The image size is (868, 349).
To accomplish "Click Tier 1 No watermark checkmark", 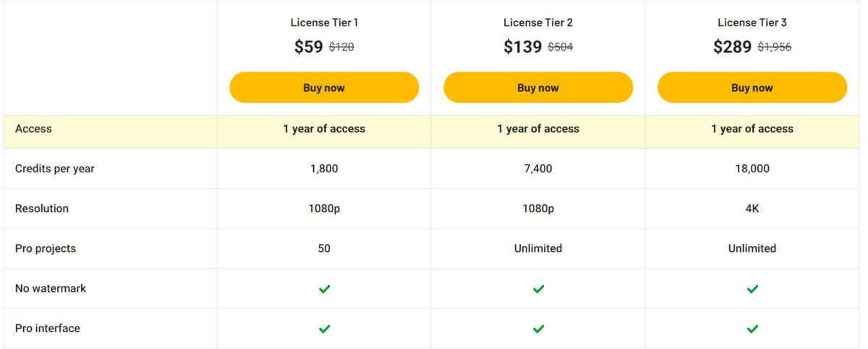I will click(x=324, y=289).
